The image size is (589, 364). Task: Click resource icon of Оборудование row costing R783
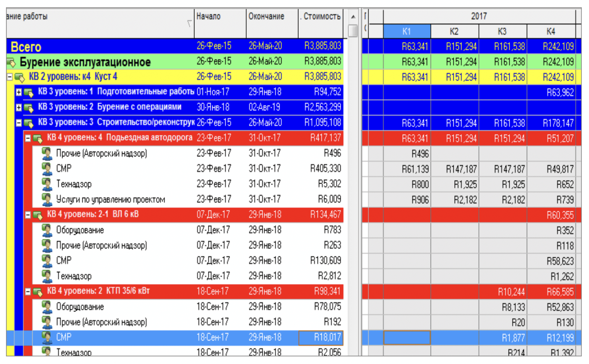(47, 230)
